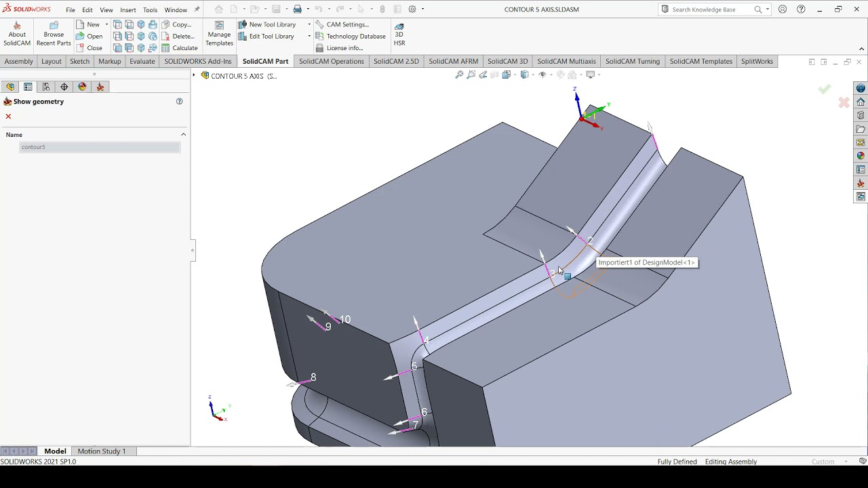Open the DisplayManager color sphere tab
Viewport: 868px width, 488px height.
click(83, 87)
